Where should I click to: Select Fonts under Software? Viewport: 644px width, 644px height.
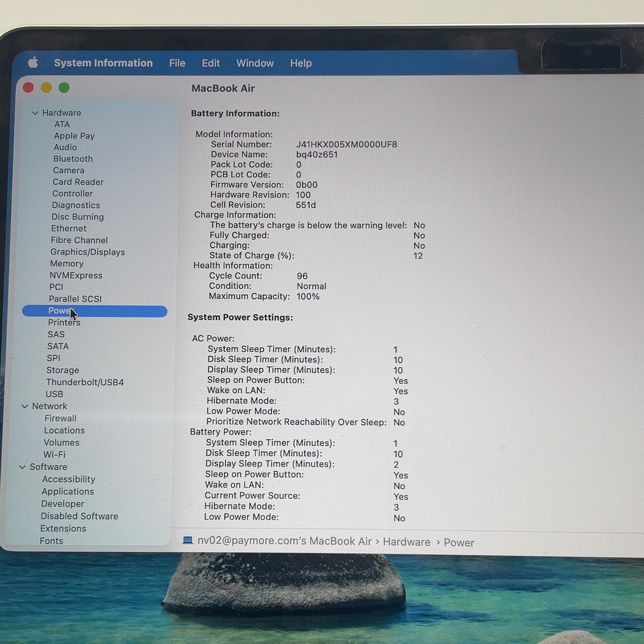pos(52,541)
